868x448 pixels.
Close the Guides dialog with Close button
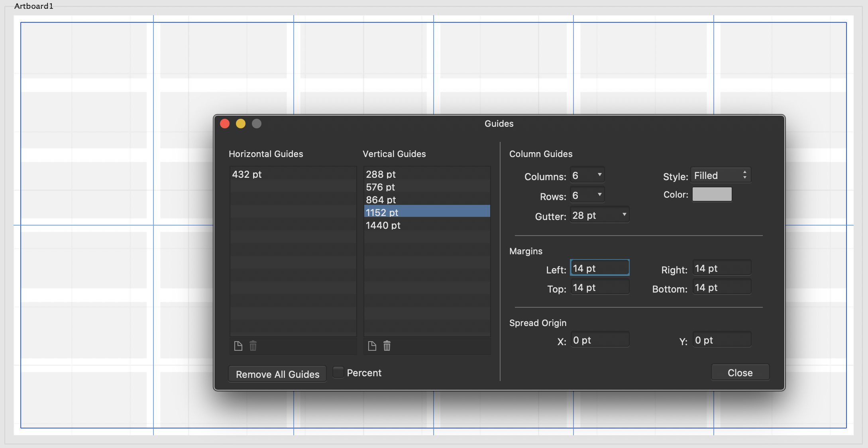point(740,373)
